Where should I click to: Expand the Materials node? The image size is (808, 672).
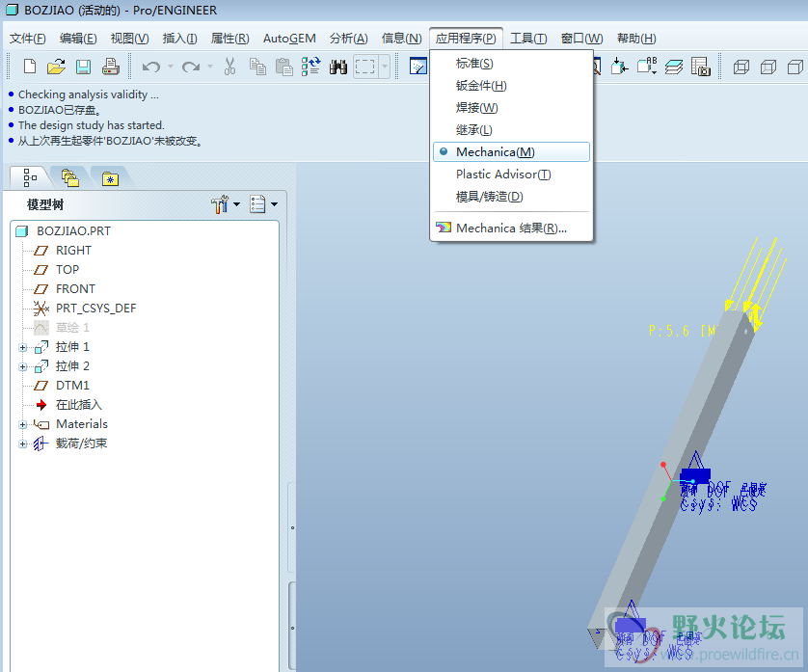(23, 424)
